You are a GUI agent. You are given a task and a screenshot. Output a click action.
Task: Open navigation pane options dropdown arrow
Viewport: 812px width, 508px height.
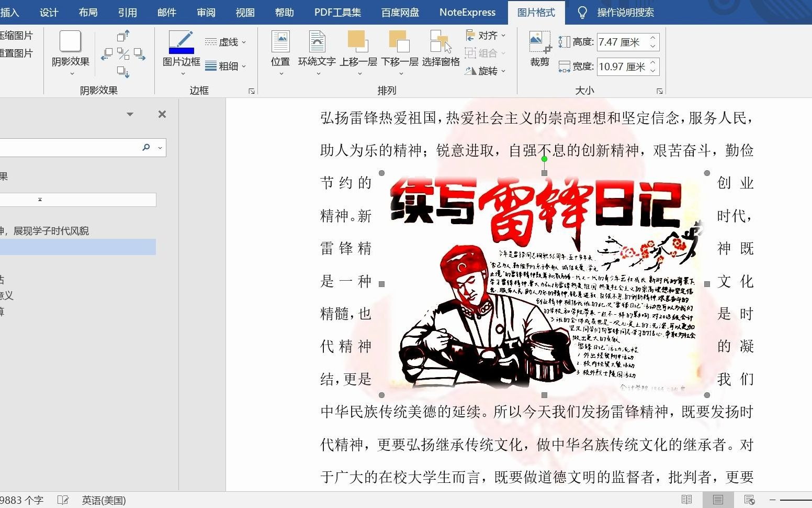130,114
